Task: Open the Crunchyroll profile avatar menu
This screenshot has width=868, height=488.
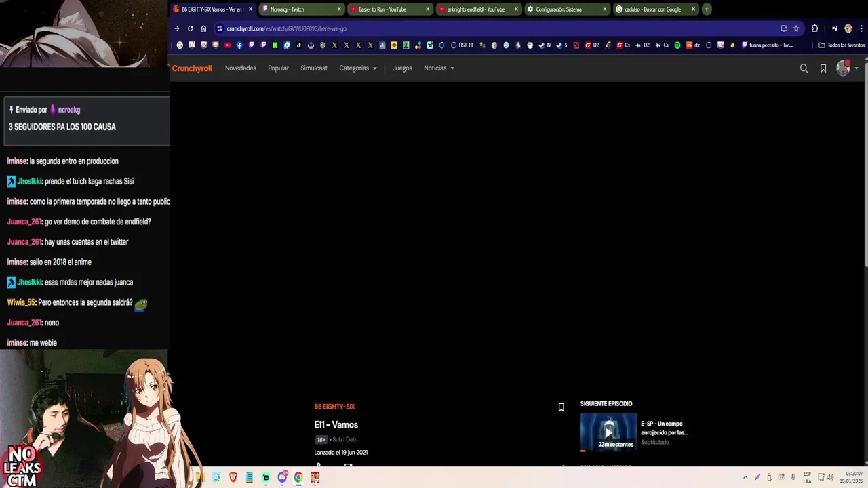Action: [843, 68]
